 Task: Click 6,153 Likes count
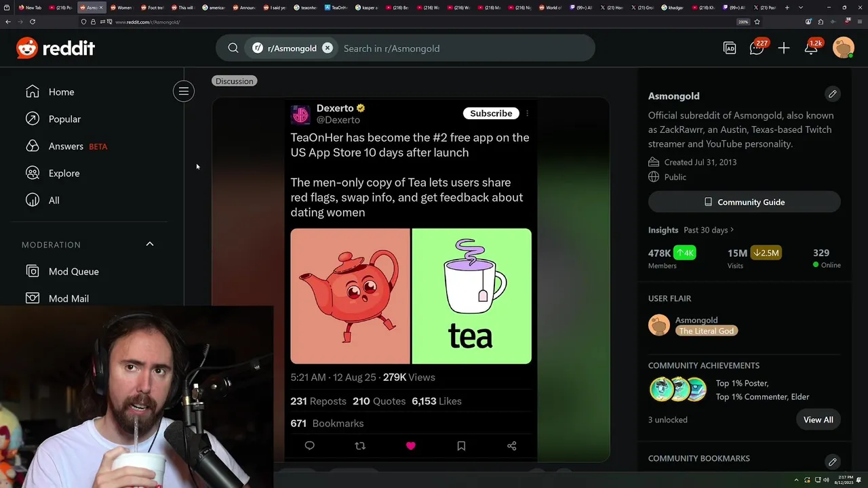pos(437,401)
